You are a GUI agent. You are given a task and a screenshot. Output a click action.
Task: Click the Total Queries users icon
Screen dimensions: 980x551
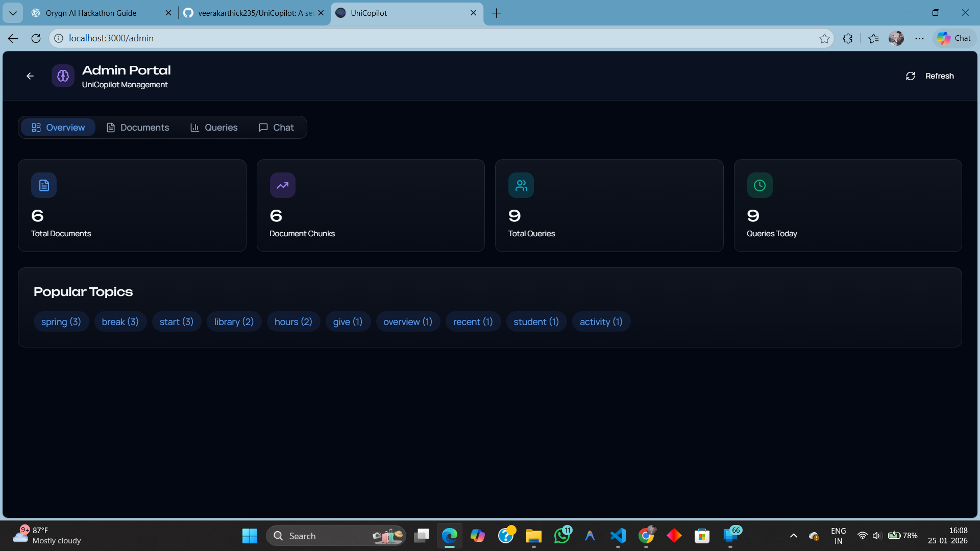click(x=521, y=185)
